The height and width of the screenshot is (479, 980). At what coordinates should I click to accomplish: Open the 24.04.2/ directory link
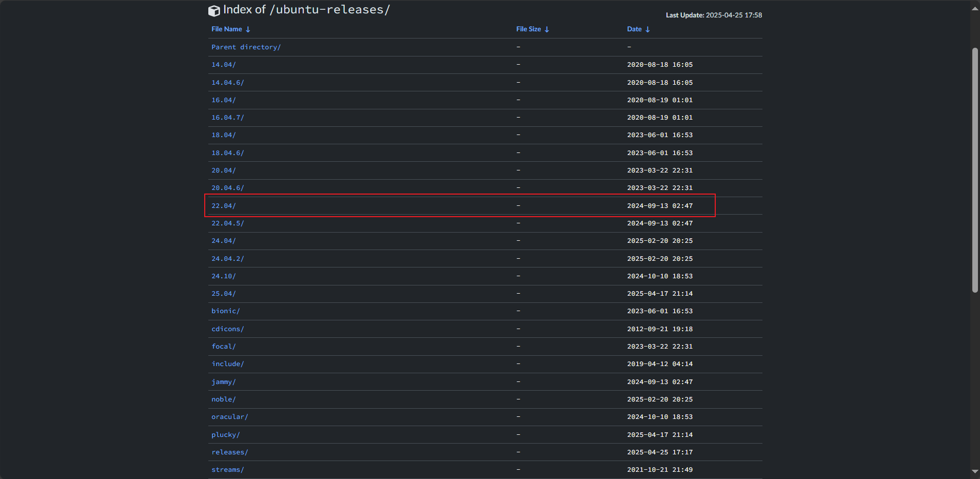coord(227,259)
